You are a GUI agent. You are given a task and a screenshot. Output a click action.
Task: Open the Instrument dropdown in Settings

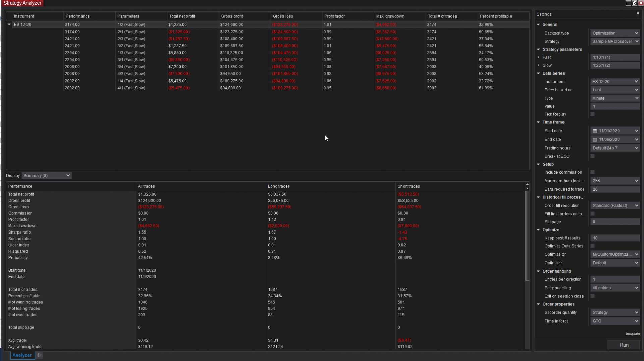pyautogui.click(x=615, y=82)
